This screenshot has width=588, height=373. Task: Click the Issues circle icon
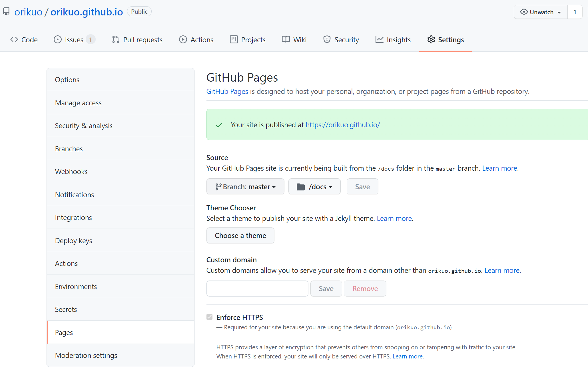click(x=58, y=40)
